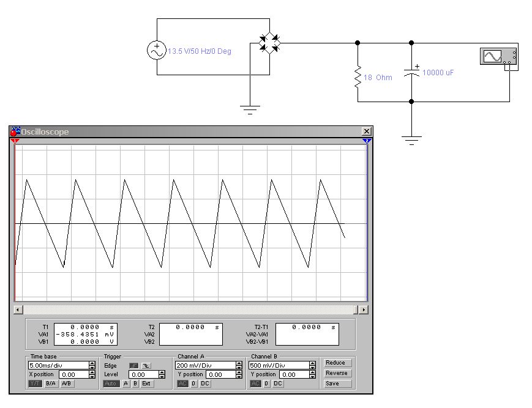Click the 13.5 V/50 Hz/0 Deg label
The width and height of the screenshot is (532, 408).
pyautogui.click(x=200, y=51)
